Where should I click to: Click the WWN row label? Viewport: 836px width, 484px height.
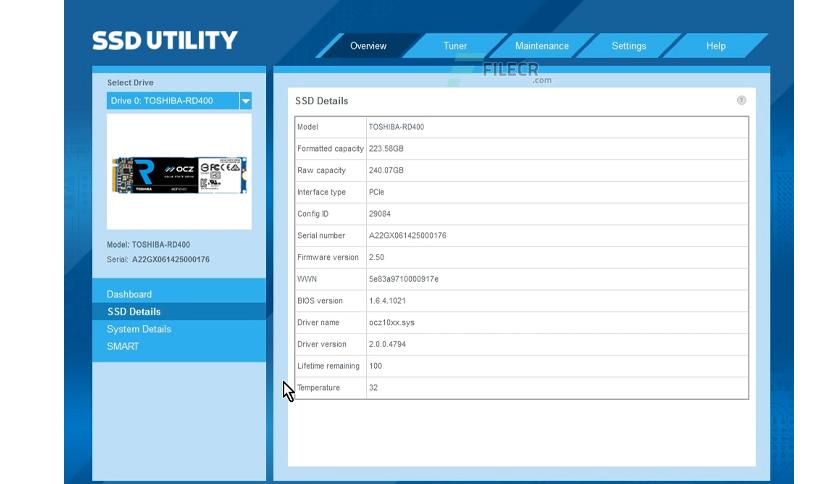[x=307, y=279]
